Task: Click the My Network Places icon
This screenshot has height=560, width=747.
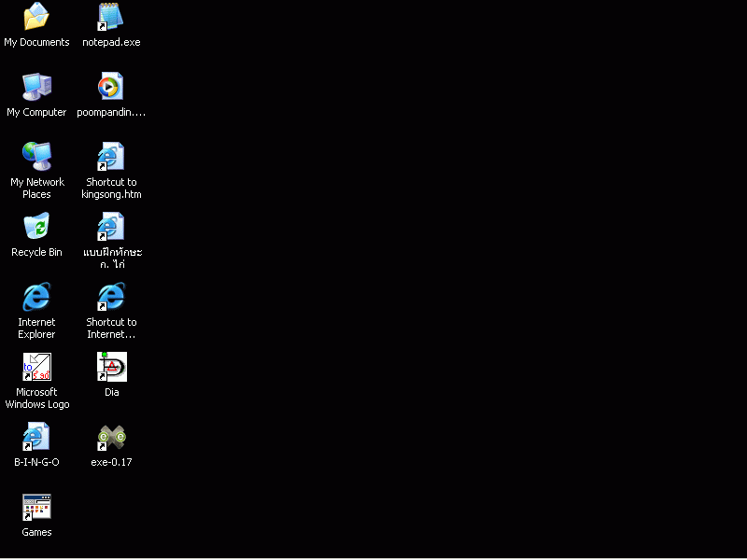Action: tap(36, 157)
